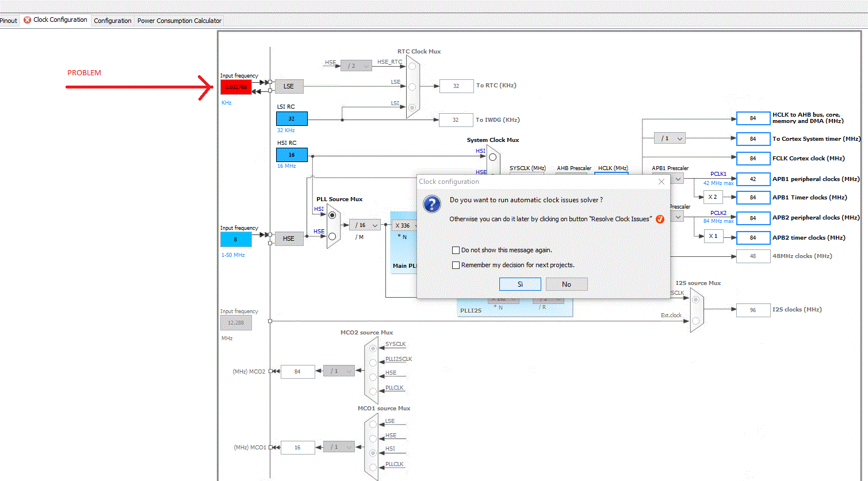The height and width of the screenshot is (481, 868).
Task: Click the red error icon on Clock Configuration tab
Action: pos(27,20)
